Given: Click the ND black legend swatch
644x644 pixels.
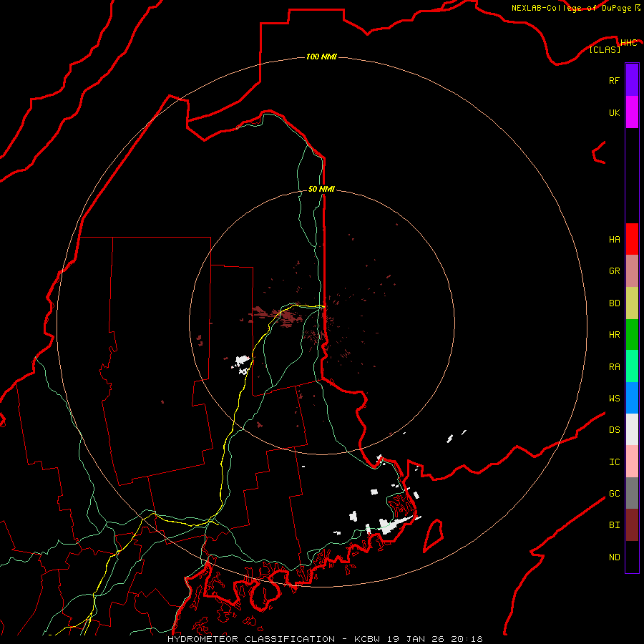Looking at the screenshot, I should pyautogui.click(x=632, y=557).
